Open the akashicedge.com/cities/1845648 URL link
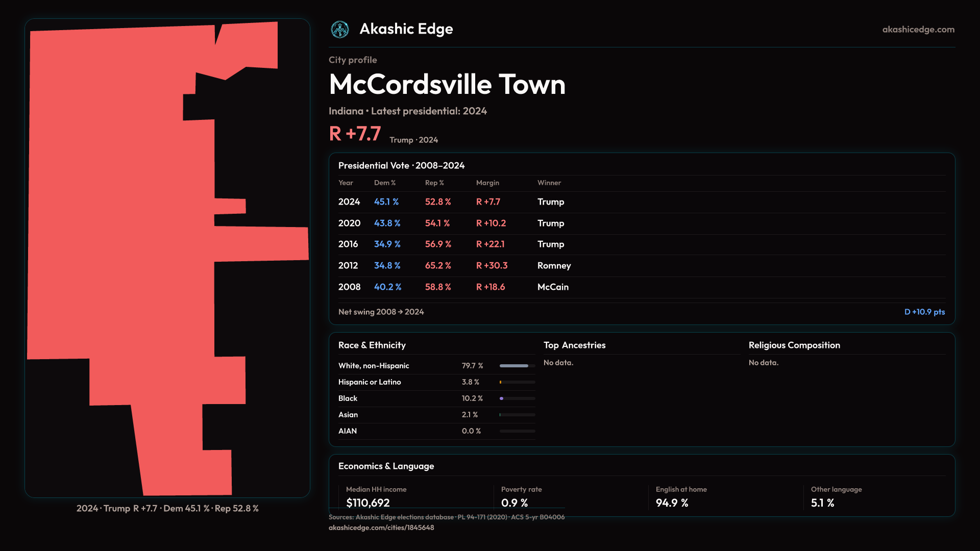 pyautogui.click(x=381, y=528)
